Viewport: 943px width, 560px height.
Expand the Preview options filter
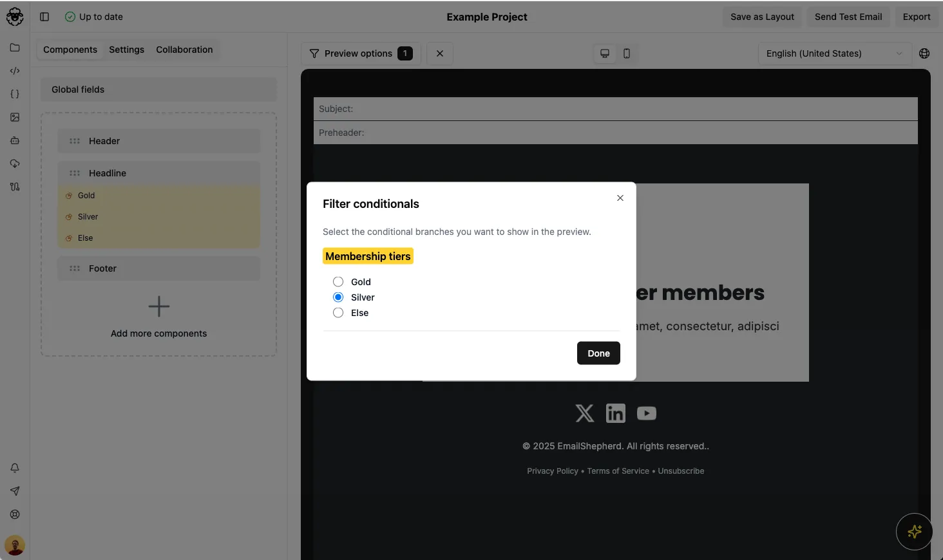[360, 53]
